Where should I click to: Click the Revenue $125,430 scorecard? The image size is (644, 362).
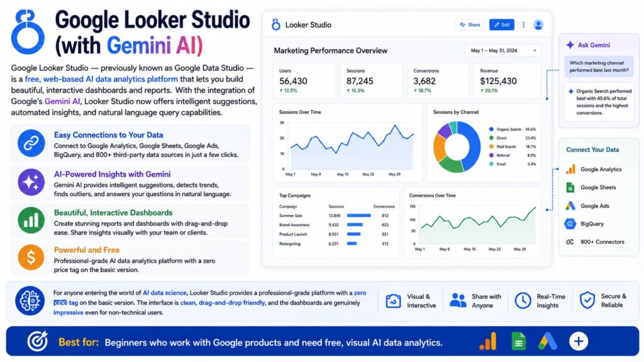pos(508,80)
